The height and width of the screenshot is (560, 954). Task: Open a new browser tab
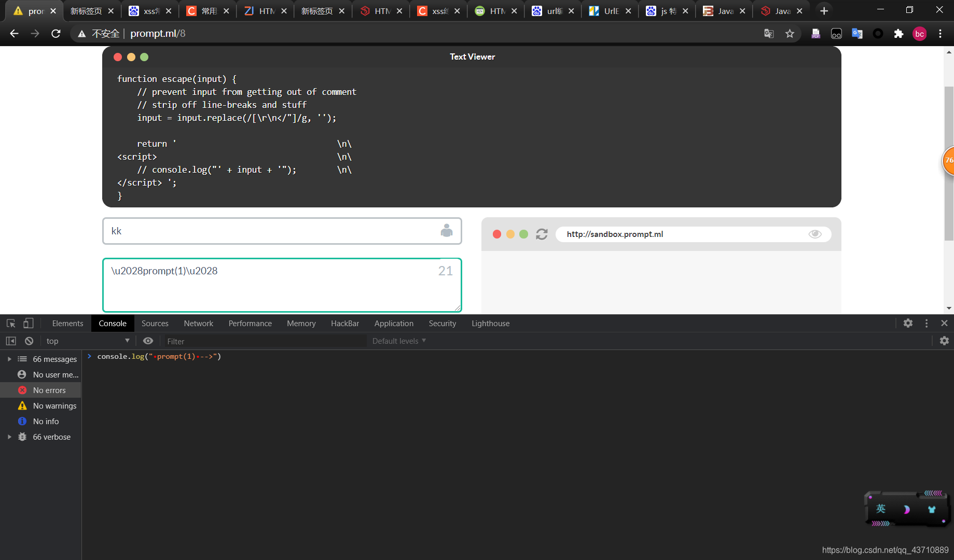(x=824, y=11)
